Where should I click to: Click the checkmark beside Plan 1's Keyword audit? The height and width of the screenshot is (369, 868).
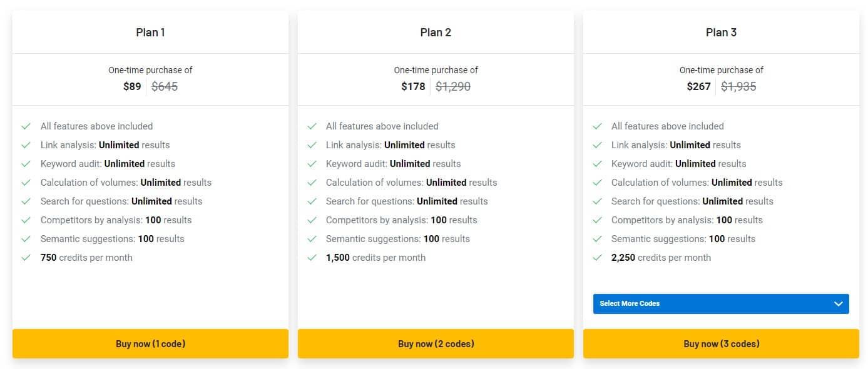coord(27,163)
